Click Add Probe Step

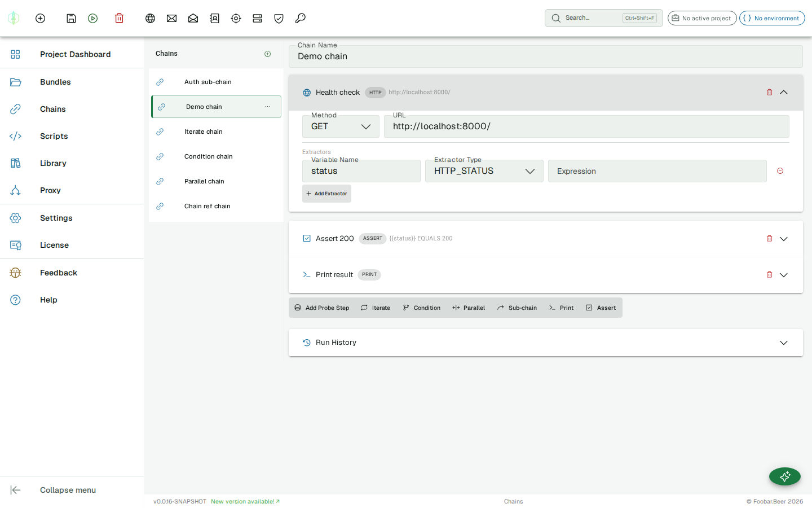(322, 308)
